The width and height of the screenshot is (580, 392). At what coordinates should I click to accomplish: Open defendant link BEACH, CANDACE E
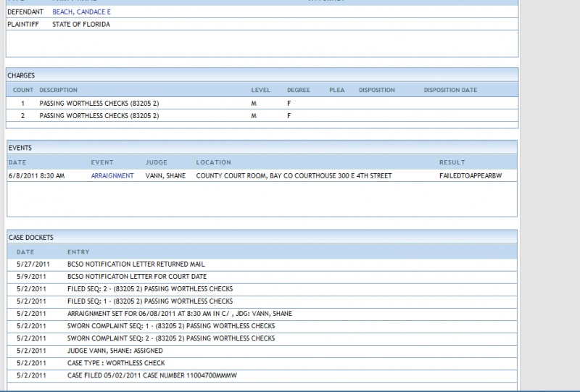tap(81, 12)
